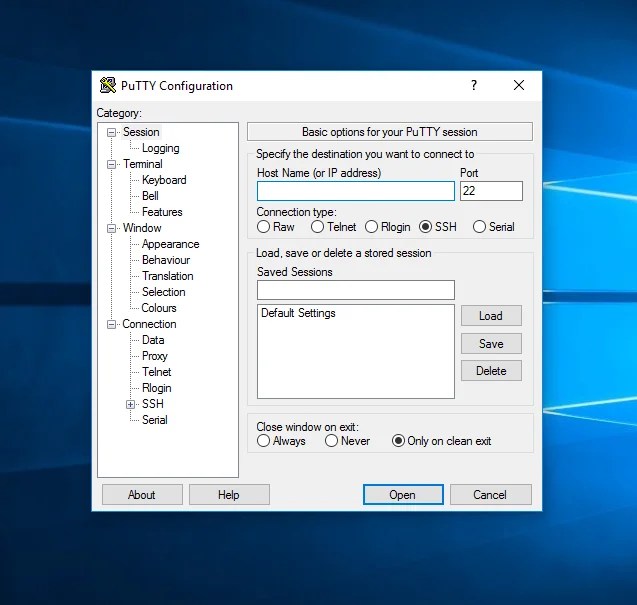The height and width of the screenshot is (605, 637).
Task: Open the Selection category
Action: point(163,292)
